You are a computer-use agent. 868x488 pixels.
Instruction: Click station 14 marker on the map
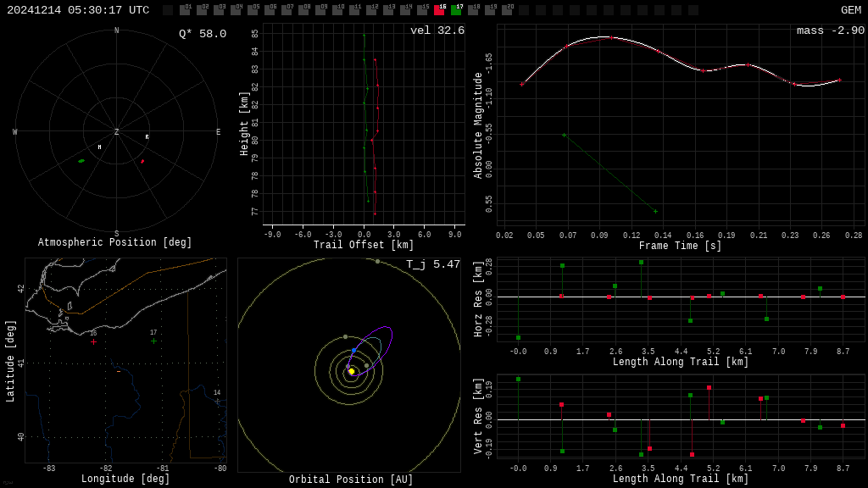click(217, 401)
